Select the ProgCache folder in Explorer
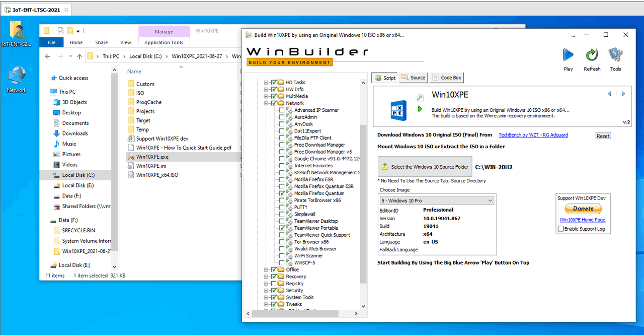Screen dimensions: 644x335 (148, 102)
